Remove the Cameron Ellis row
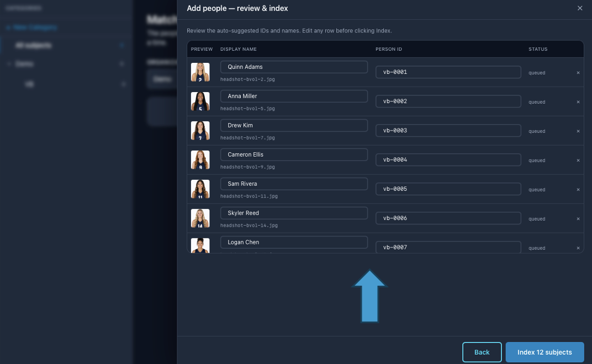 tap(578, 160)
